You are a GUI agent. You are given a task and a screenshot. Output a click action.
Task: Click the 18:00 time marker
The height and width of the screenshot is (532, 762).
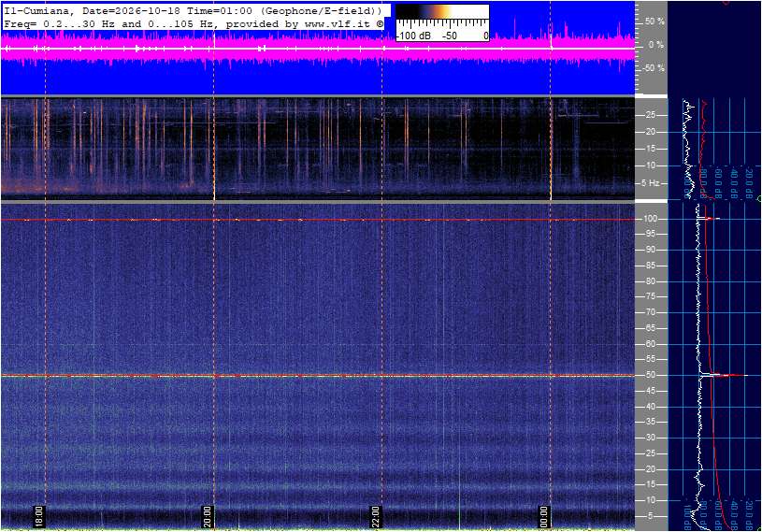39,516
